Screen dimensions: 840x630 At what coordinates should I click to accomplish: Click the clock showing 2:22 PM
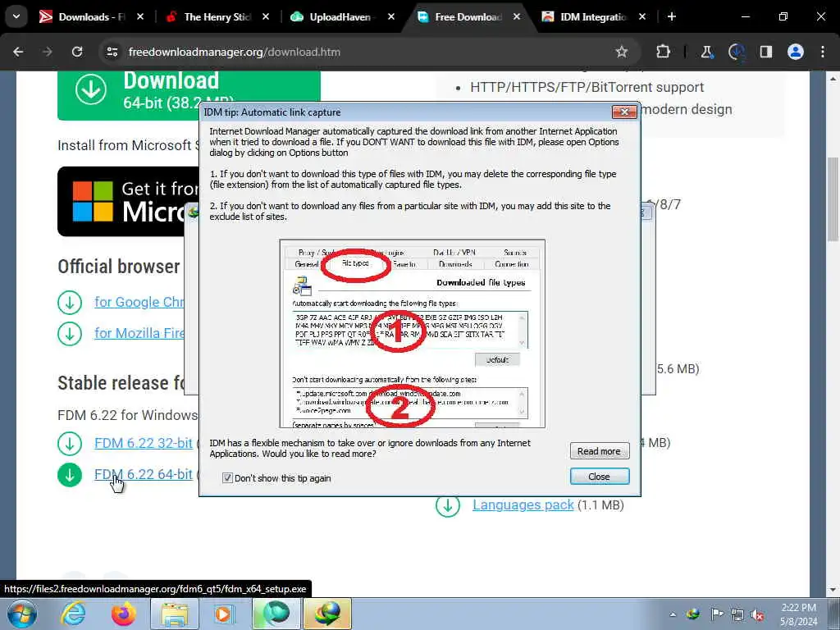(x=798, y=614)
